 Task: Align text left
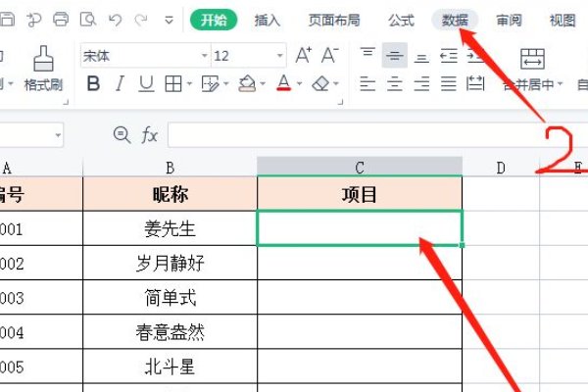tap(367, 83)
